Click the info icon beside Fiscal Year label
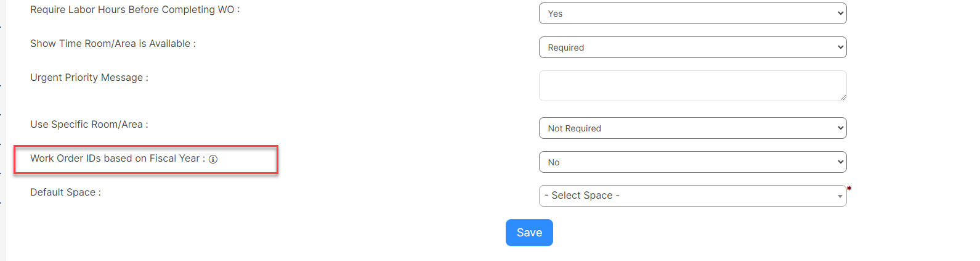The image size is (980, 261). point(213,159)
